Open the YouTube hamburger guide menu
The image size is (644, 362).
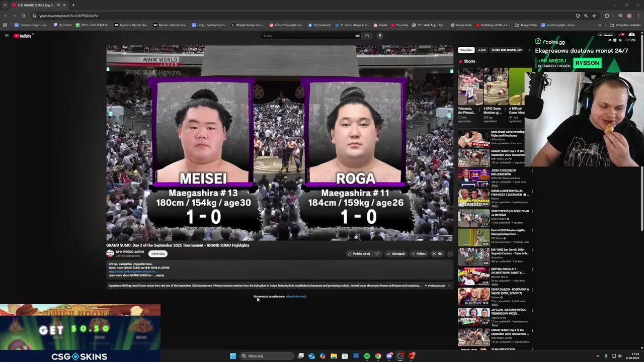(x=7, y=36)
